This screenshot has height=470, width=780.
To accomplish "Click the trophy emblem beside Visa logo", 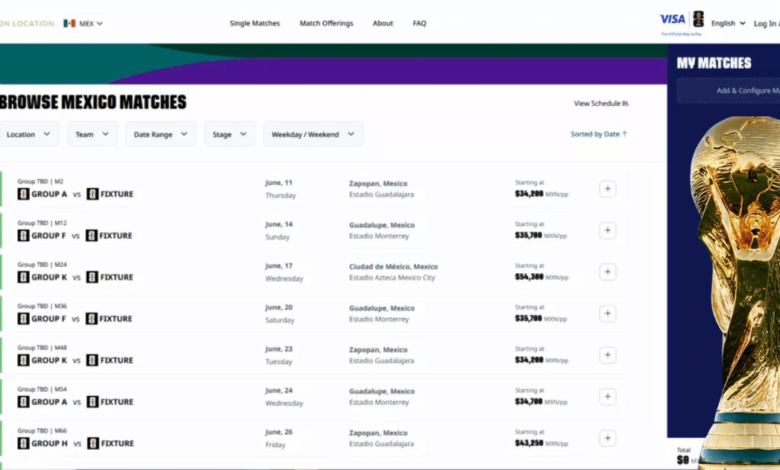I will [x=698, y=19].
